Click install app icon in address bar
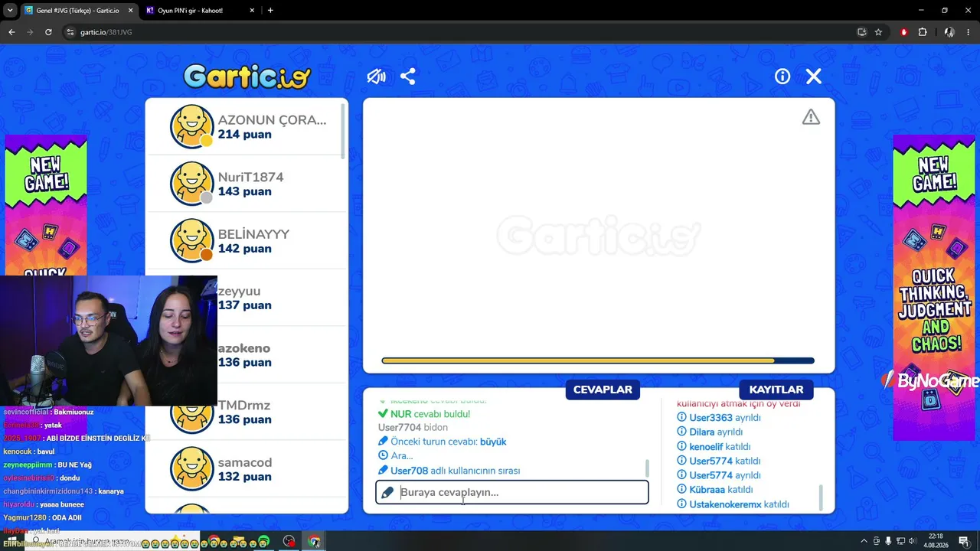The image size is (980, 551). click(862, 32)
